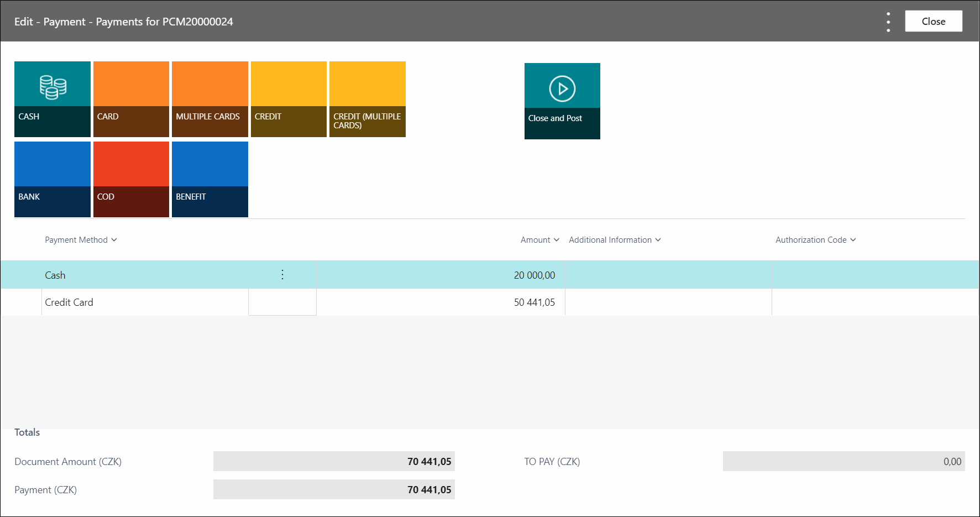This screenshot has width=980, height=517.
Task: Click the Payment (CZK) value field
Action: click(334, 489)
